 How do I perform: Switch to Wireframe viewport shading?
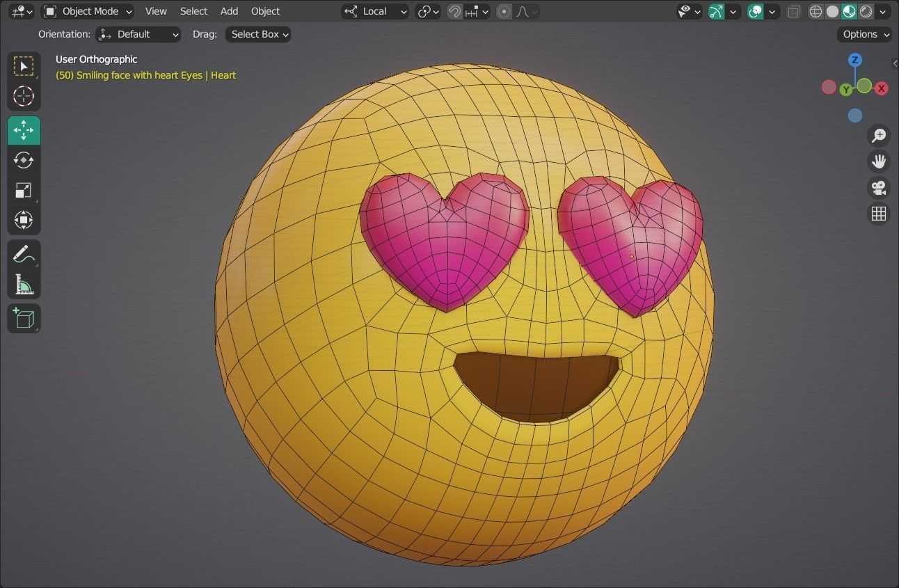(x=816, y=11)
